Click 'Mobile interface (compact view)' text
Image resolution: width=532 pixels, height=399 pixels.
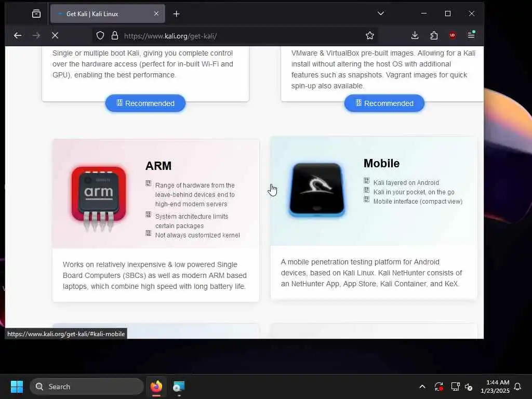coord(418,202)
